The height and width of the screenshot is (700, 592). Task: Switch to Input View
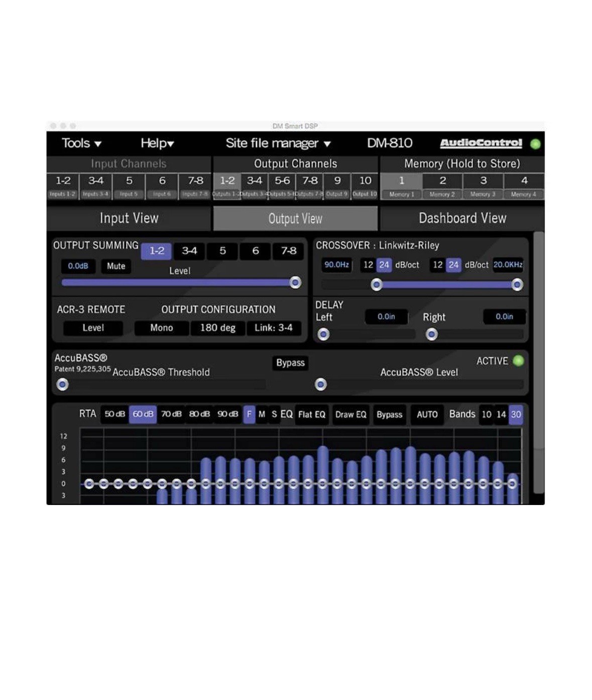pos(129,218)
